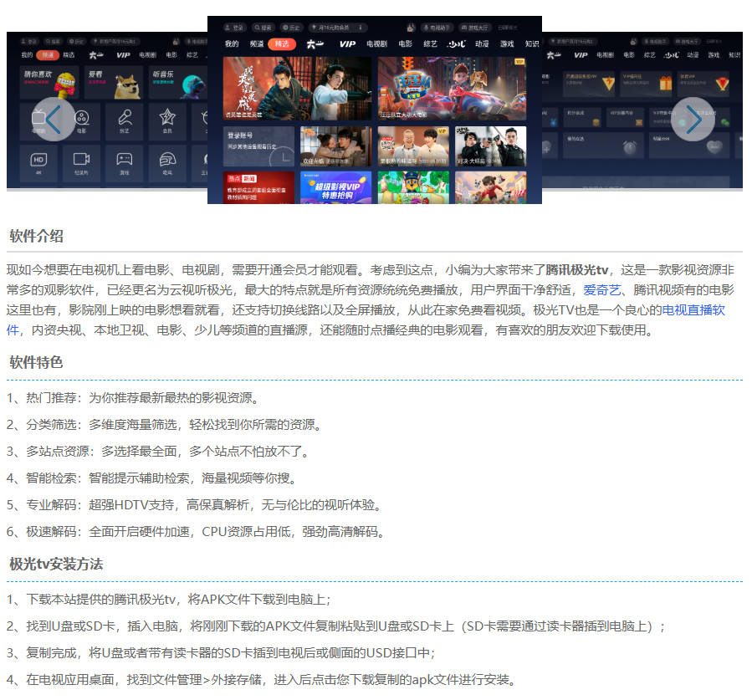Click the 历史 history icon in the top bar

click(x=284, y=28)
